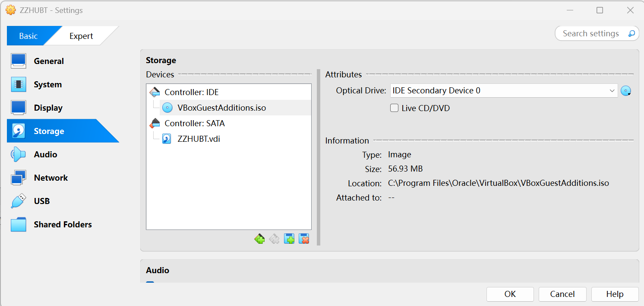
Task: Open the Optical Drive dropdown
Action: (504, 91)
